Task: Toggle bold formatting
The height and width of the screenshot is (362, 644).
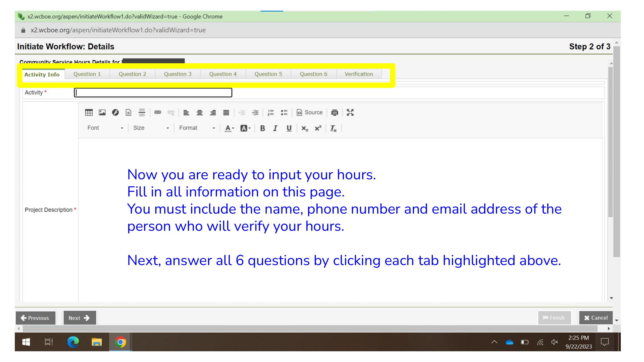Action: (x=262, y=128)
